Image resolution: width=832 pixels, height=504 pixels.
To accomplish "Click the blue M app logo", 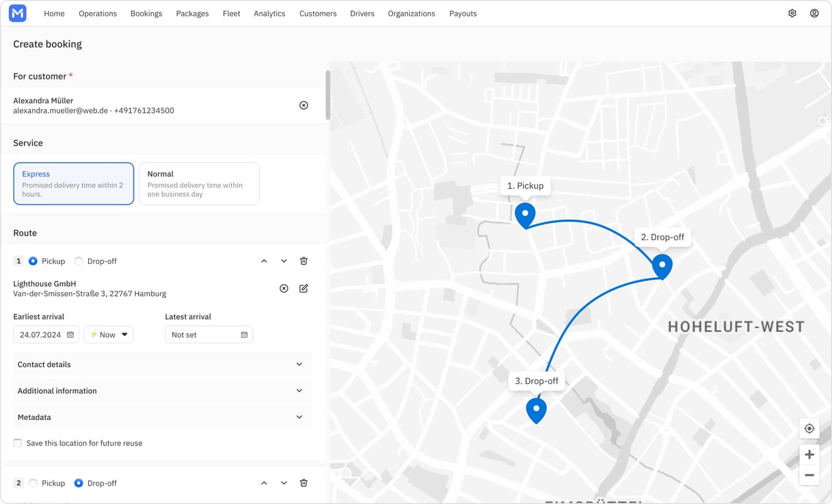I will [x=18, y=13].
